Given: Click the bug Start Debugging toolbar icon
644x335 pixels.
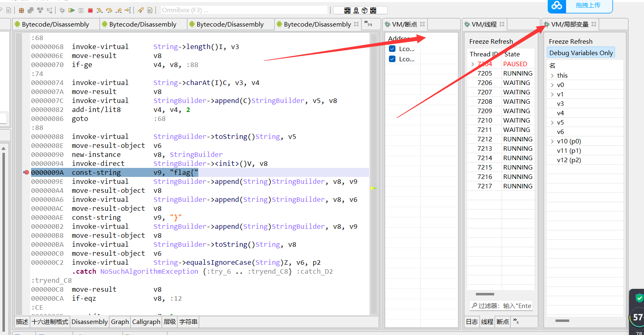Looking at the screenshot, I should (x=62, y=10).
